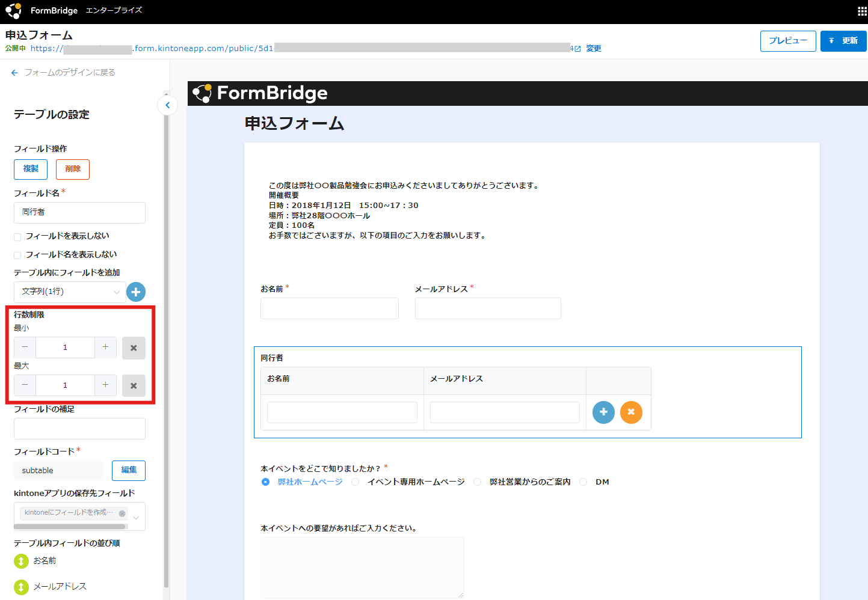This screenshot has height=600, width=868.
Task: Click the 最小 number input value
Action: pyautogui.click(x=65, y=347)
